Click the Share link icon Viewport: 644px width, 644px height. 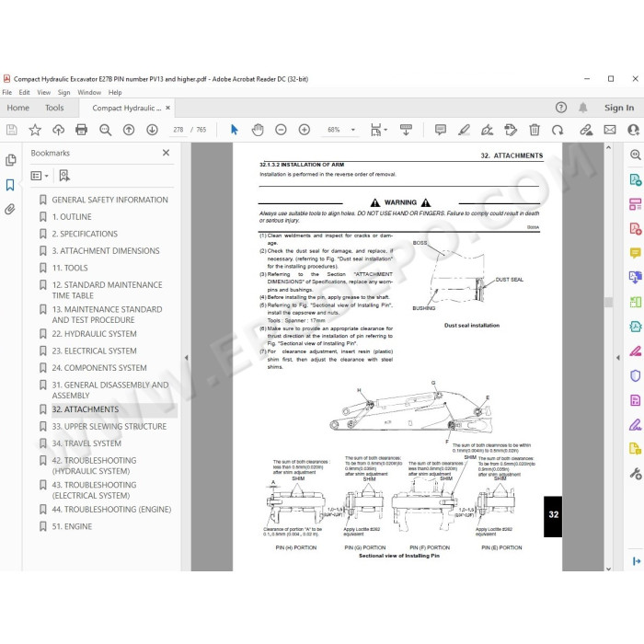tap(586, 130)
